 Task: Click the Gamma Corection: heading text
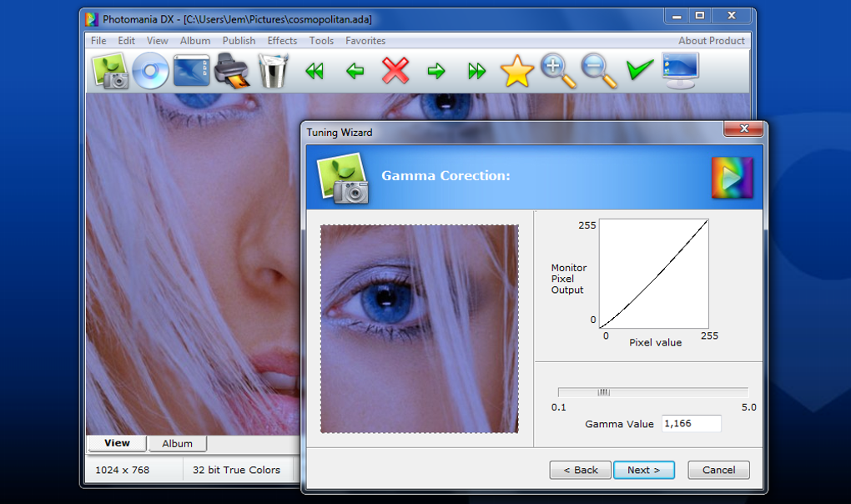[x=446, y=176]
